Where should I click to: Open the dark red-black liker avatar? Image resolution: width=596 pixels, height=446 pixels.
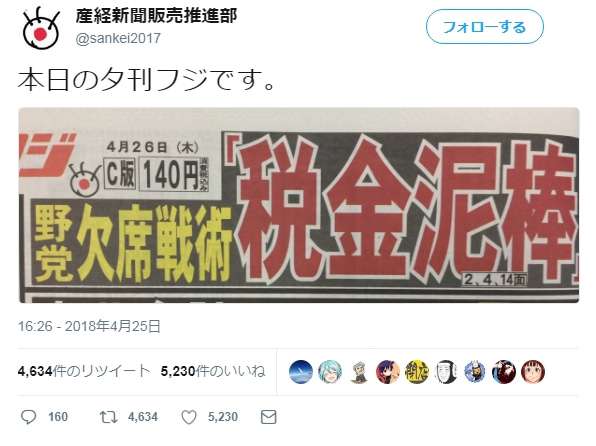pos(504,371)
